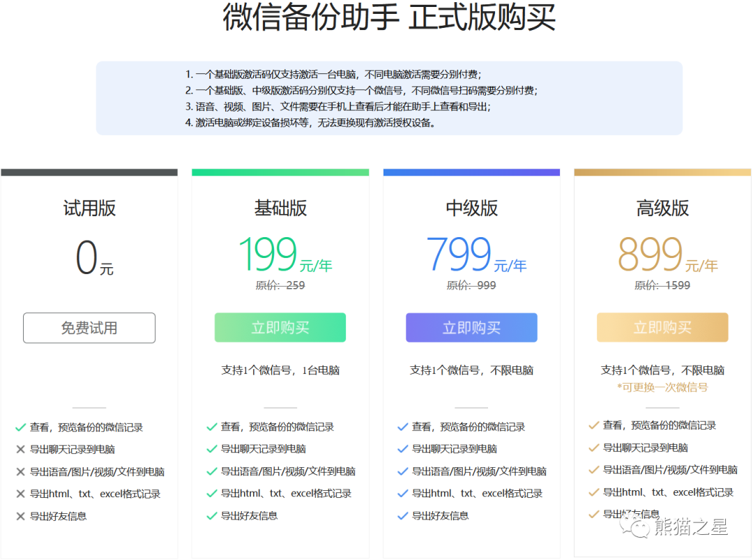Click green checkmark for 查看 in 基础版
This screenshot has height=560, width=753.
coord(211,427)
